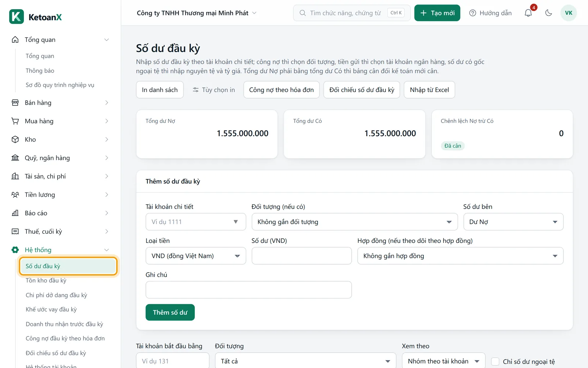
Task: Open Khế ước vay đầu kỳ
Action: pyautogui.click(x=51, y=309)
